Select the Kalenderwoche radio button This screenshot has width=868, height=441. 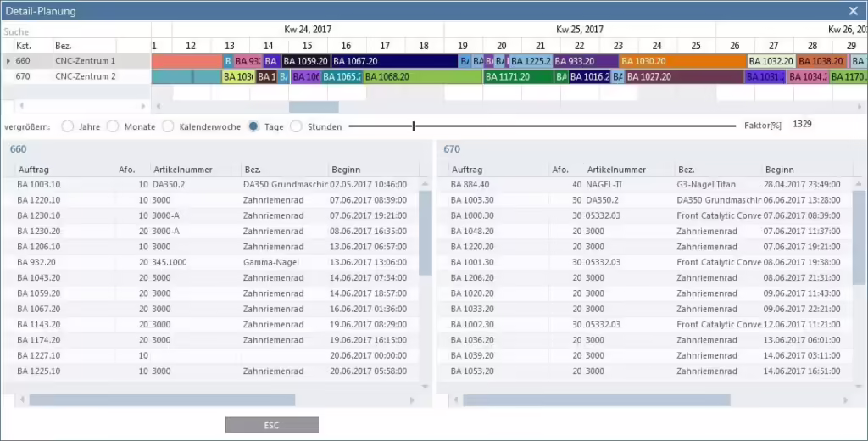tap(169, 126)
